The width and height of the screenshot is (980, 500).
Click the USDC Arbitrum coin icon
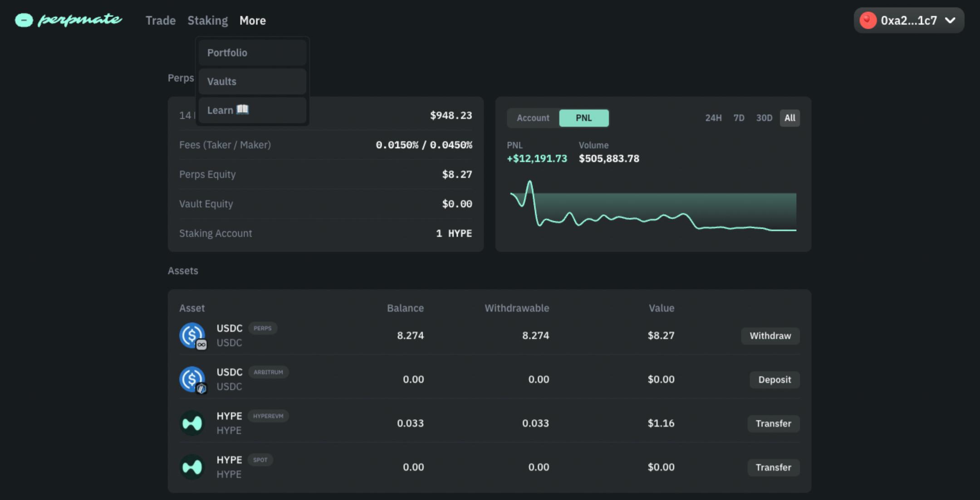[192, 379]
